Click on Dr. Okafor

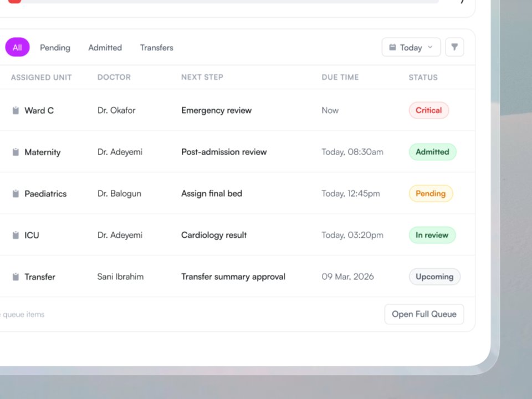coord(116,110)
